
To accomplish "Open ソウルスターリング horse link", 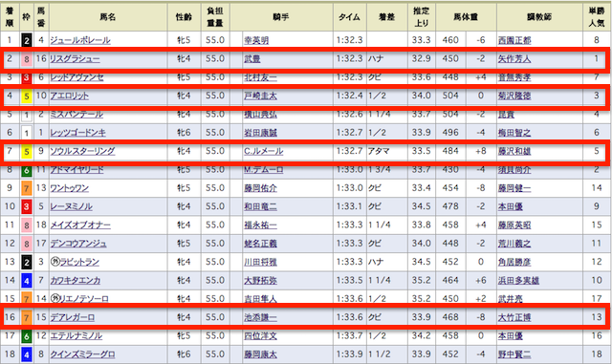I will pos(82,151).
